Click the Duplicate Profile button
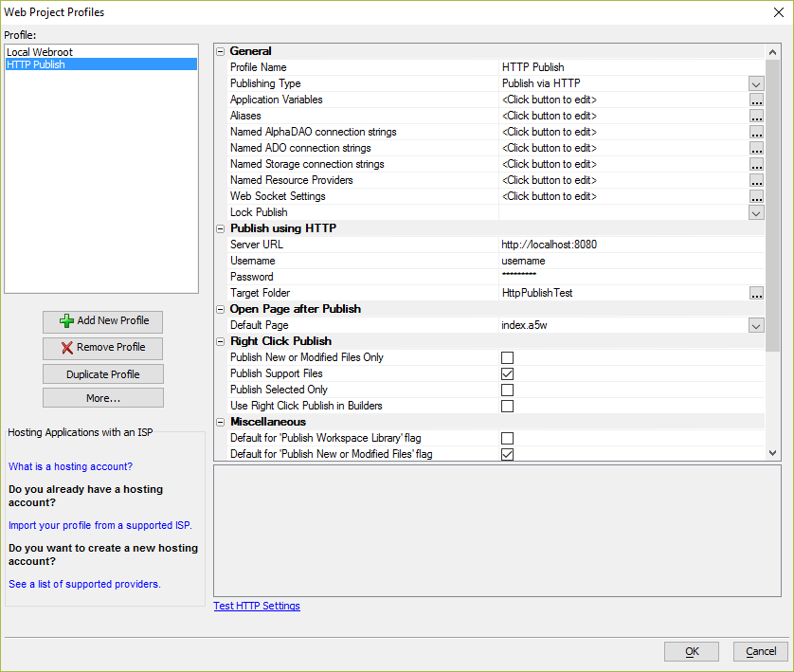This screenshot has height=672, width=794. (102, 374)
